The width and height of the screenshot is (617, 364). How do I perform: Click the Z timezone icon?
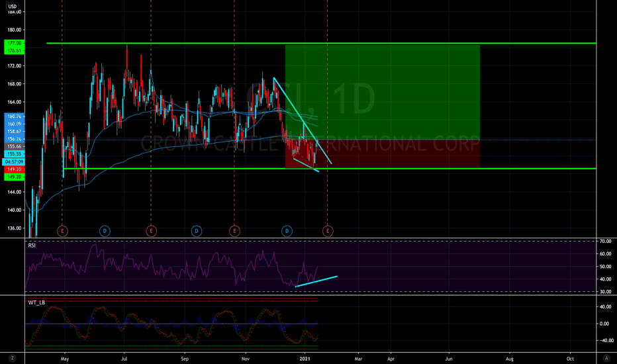pyautogui.click(x=13, y=358)
